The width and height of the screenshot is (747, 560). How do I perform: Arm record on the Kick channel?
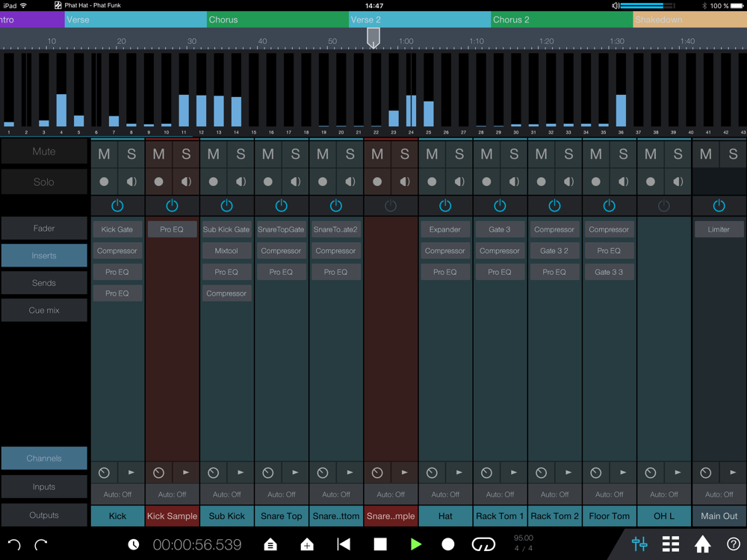(104, 181)
